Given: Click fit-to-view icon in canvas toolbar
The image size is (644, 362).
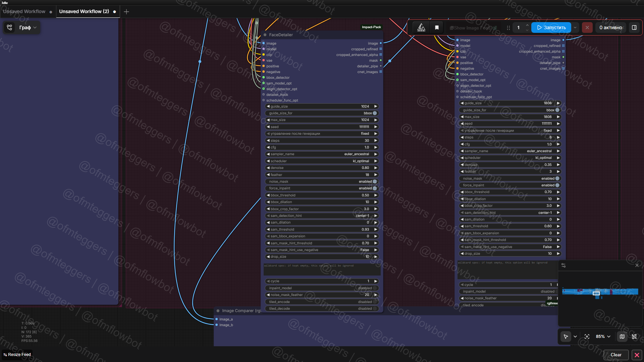Looking at the screenshot, I should (587, 337).
